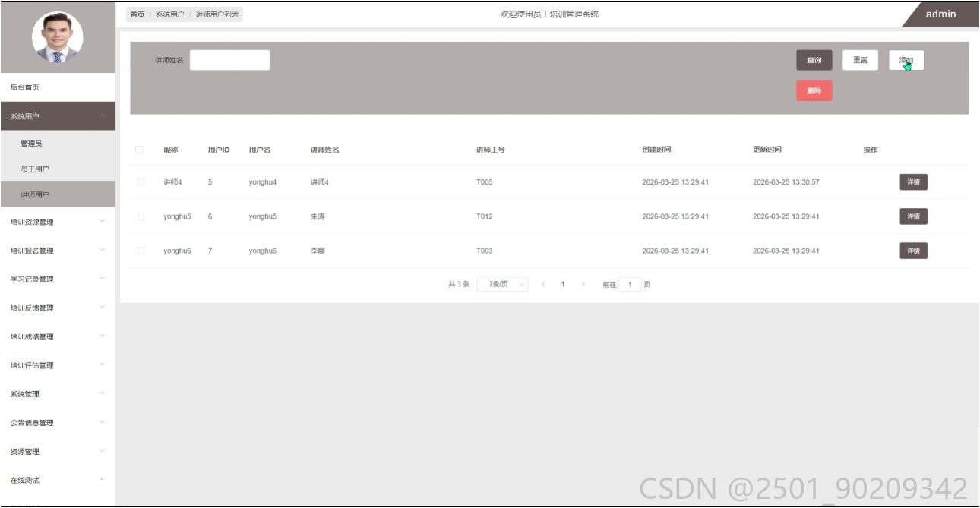Expand the 培训成绩管理 sidebar menu
The width and height of the screenshot is (980, 508).
[58, 337]
